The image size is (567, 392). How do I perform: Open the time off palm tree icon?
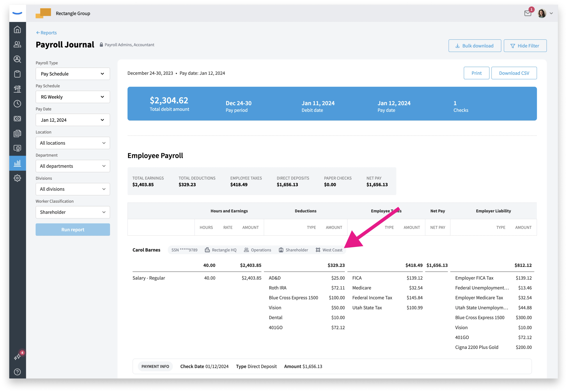(17, 89)
